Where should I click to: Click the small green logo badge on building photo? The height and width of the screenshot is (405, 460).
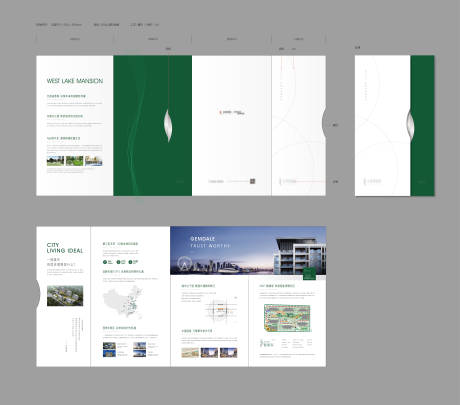(309, 274)
